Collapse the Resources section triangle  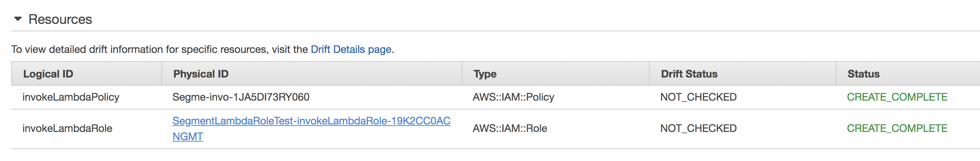click(18, 19)
